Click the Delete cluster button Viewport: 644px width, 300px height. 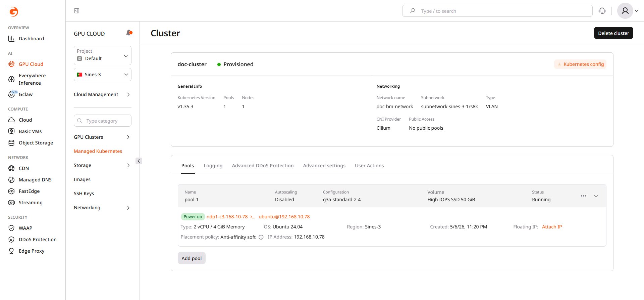coord(613,33)
